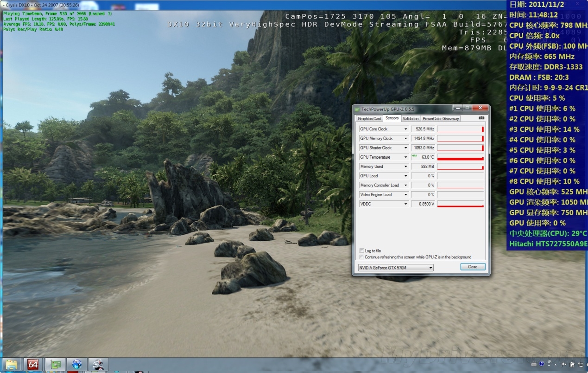Click the 888 MB memory used value
Image resolution: width=588 pixels, height=373 pixels.
click(423, 167)
